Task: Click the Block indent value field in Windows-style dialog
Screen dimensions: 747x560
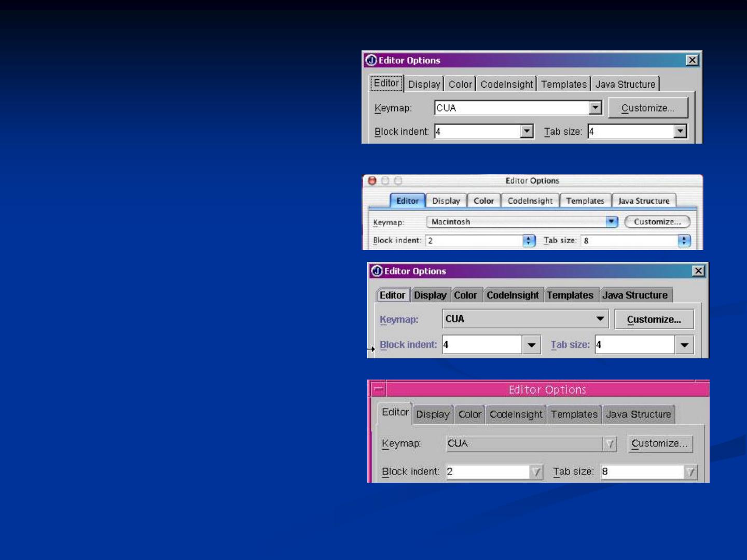Action: click(478, 131)
